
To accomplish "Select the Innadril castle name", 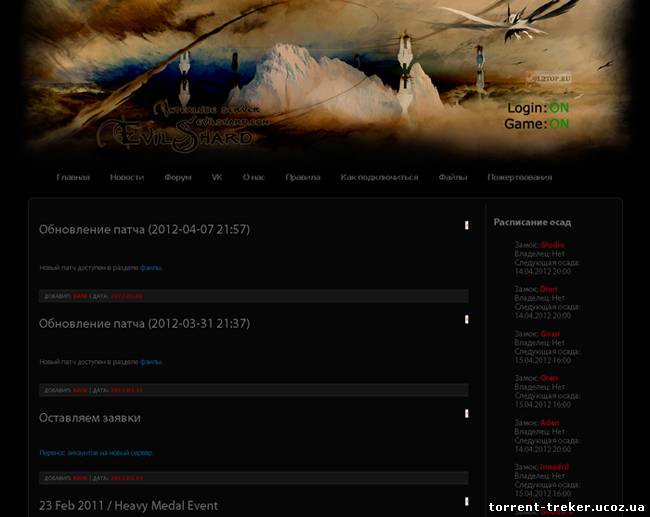I will 554,467.
